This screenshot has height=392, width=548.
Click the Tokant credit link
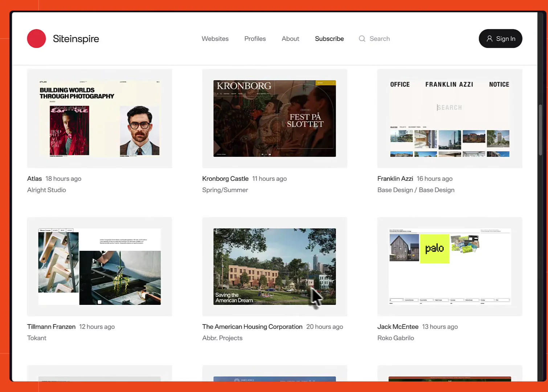coord(37,338)
